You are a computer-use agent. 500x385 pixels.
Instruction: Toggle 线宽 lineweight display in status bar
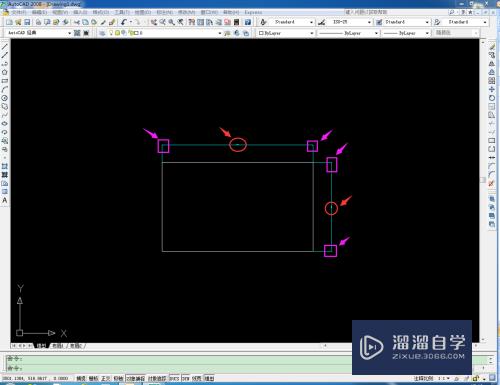coord(197,379)
